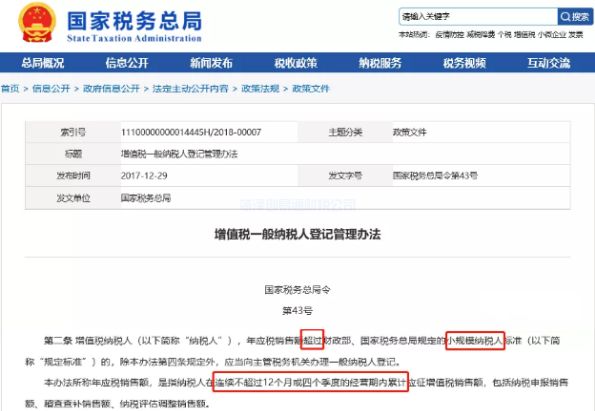Click the 搜索 search button
The width and height of the screenshot is (595, 411).
pos(575,16)
